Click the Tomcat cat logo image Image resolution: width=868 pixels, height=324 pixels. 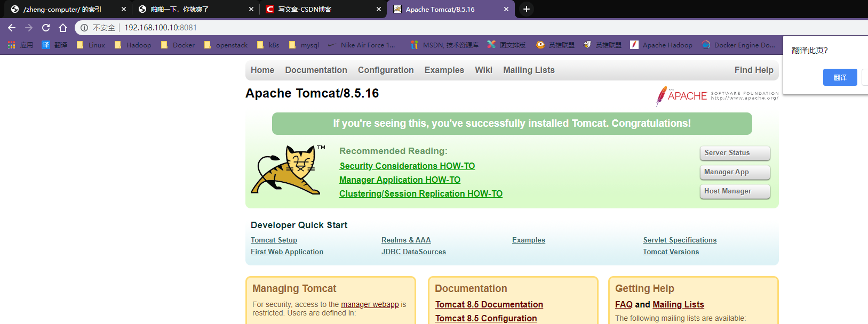[x=288, y=169]
